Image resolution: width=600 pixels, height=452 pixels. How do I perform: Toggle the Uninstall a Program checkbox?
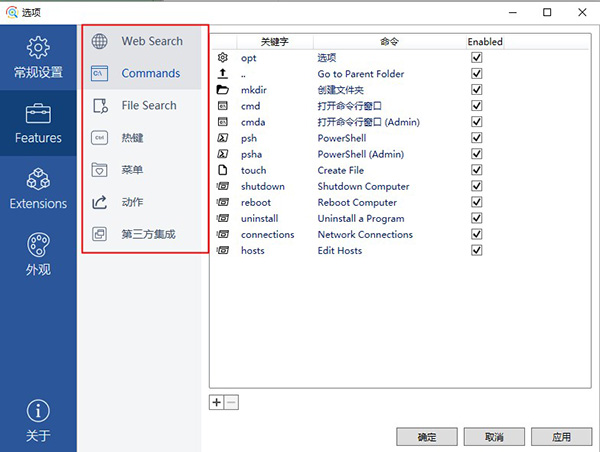point(476,218)
